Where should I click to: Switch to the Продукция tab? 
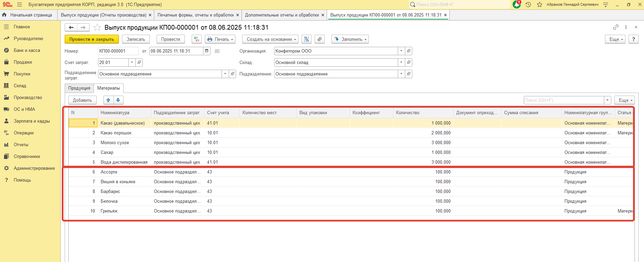79,88
